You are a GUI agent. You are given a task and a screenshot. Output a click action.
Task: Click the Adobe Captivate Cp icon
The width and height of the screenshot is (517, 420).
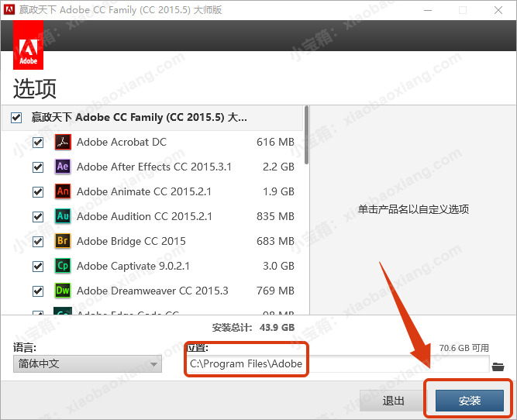63,266
